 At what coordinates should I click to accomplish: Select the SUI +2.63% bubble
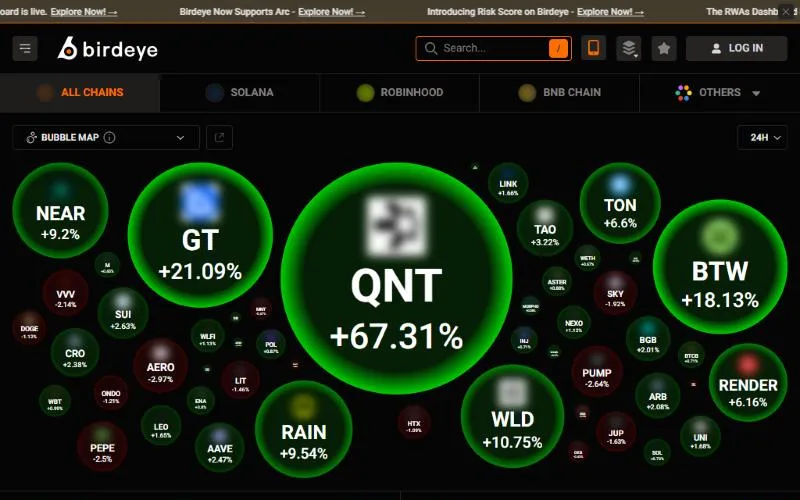tap(123, 313)
